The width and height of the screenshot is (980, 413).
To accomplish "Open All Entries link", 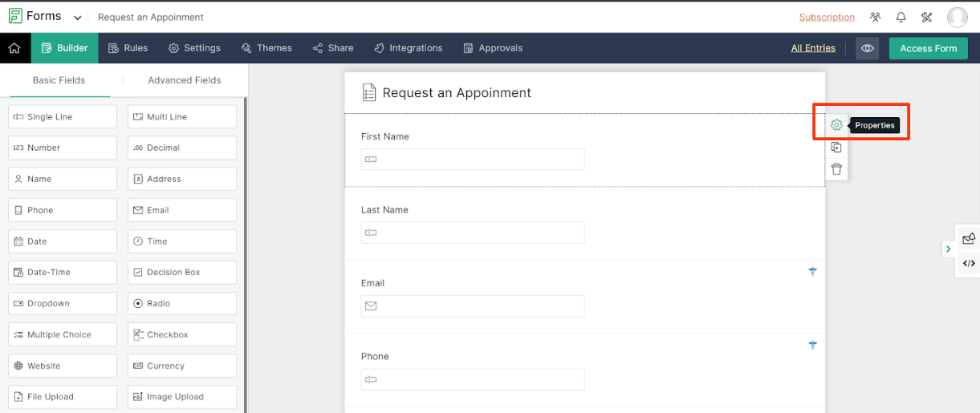I will tap(813, 48).
